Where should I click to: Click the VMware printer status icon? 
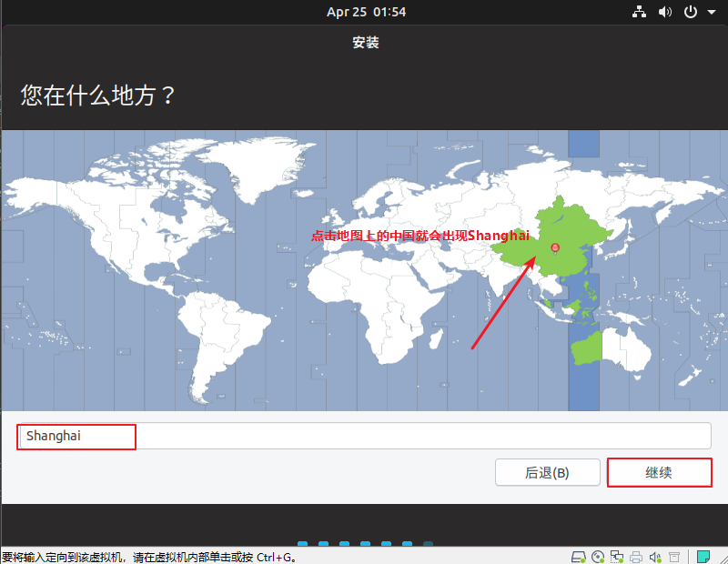(636, 557)
